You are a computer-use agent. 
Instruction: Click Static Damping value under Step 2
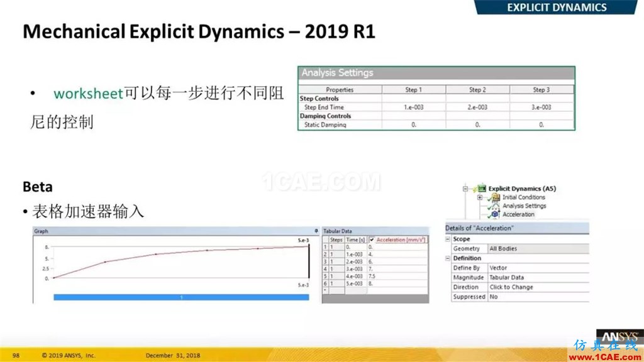478,125
